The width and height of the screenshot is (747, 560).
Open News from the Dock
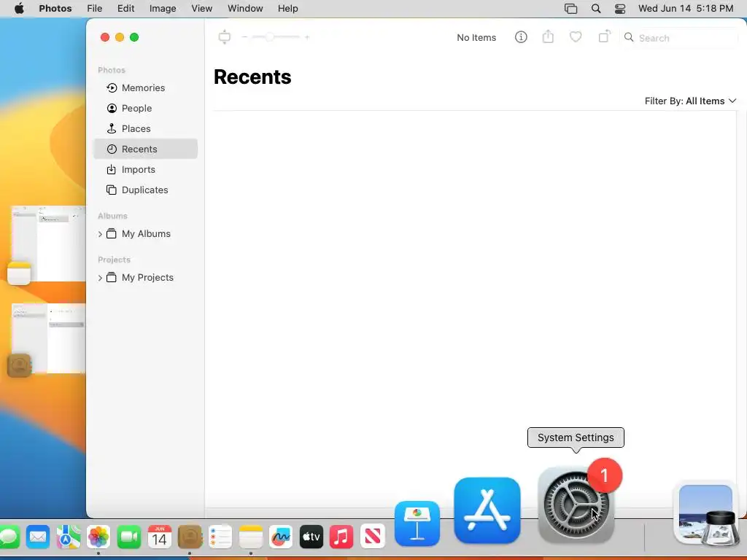pyautogui.click(x=372, y=537)
